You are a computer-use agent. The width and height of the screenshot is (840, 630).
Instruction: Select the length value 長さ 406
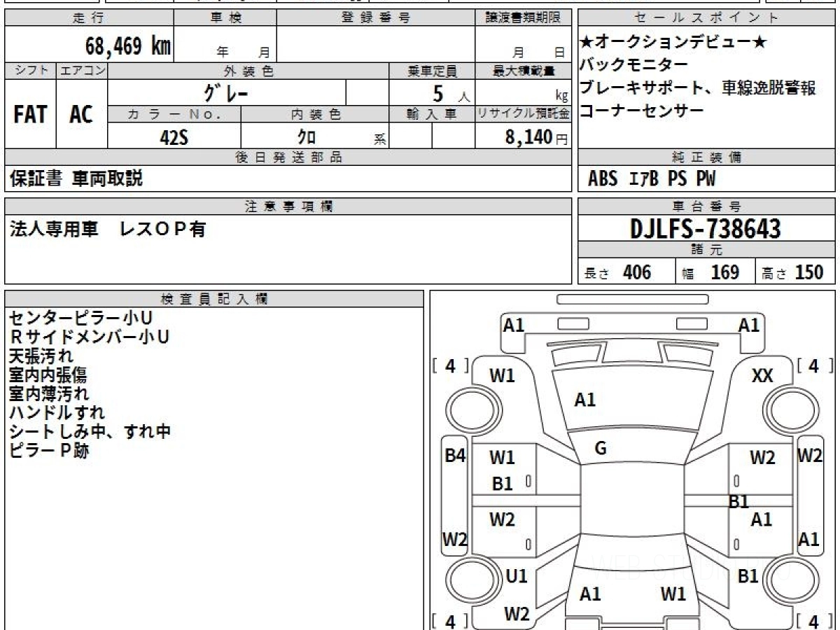[x=617, y=272]
